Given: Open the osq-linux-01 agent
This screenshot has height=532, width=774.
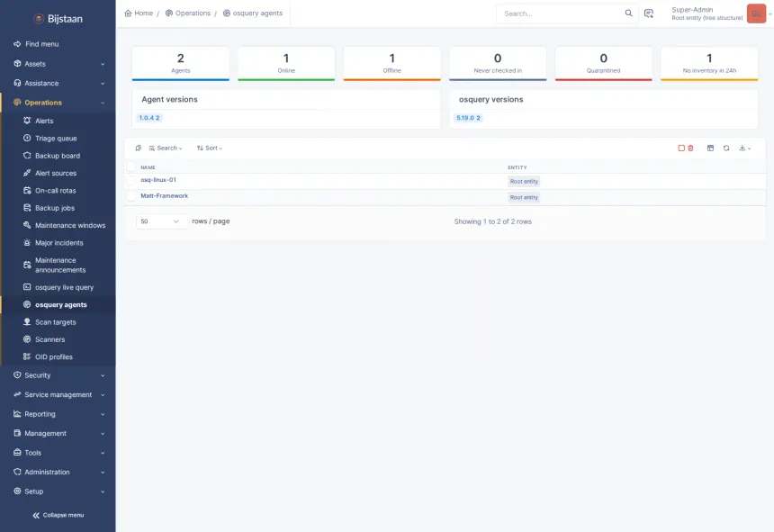Looking at the screenshot, I should [158, 180].
